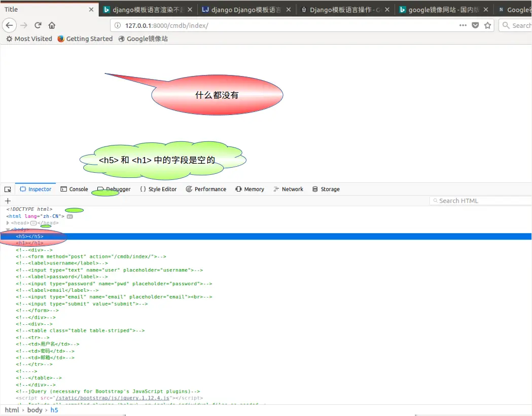
Task: Expand the head element node
Action: click(x=8, y=223)
